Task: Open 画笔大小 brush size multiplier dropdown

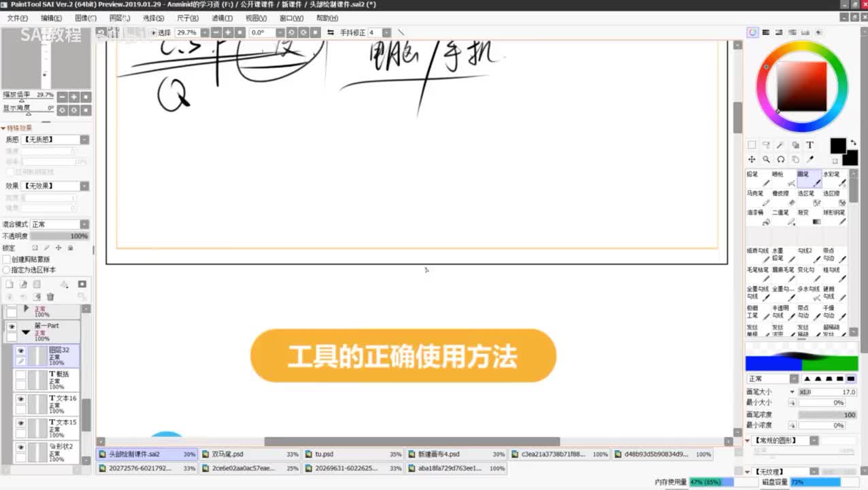Action: pyautogui.click(x=792, y=392)
